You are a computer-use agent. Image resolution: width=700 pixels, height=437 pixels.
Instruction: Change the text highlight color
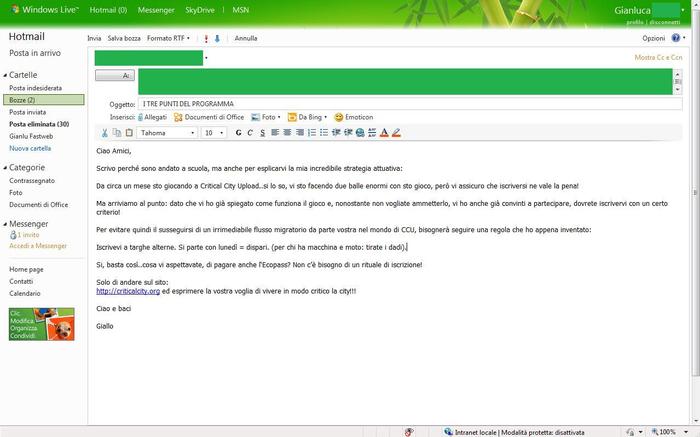396,133
